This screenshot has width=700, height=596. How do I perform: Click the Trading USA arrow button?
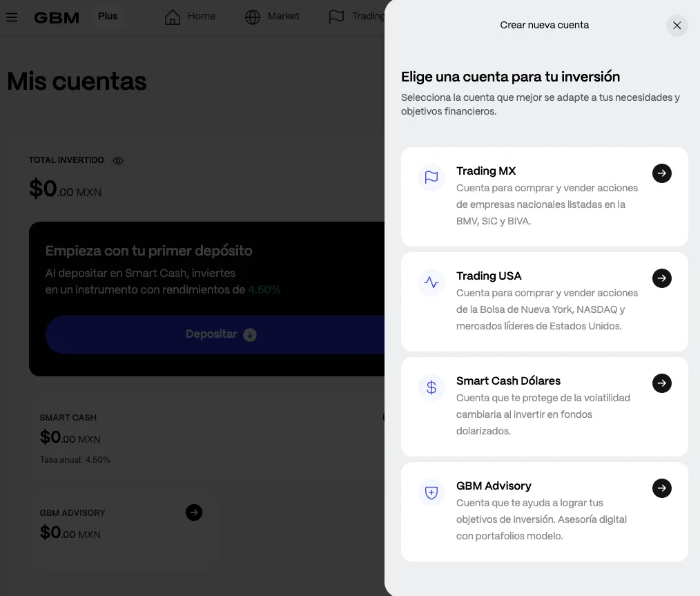pos(661,278)
